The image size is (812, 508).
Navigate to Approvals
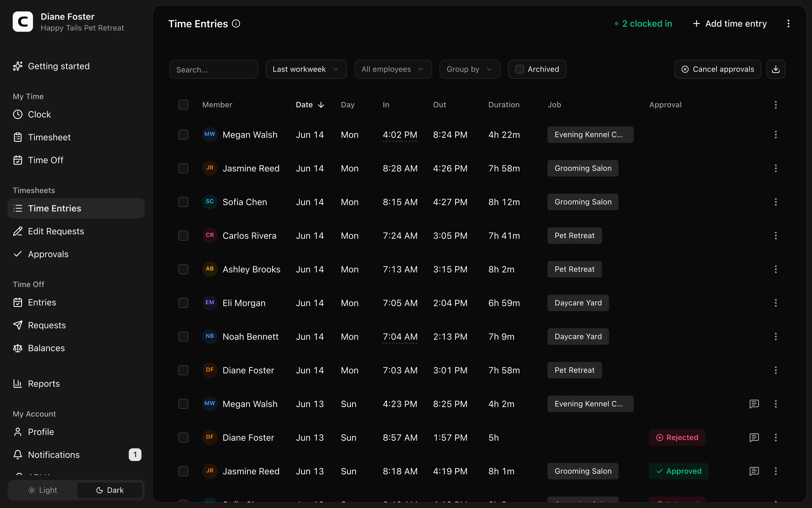click(x=76, y=254)
